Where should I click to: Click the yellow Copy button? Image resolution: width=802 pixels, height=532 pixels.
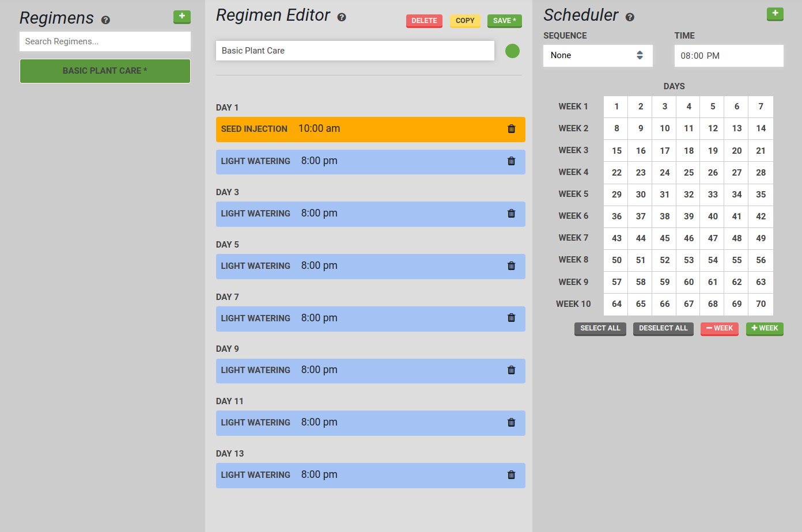(465, 21)
